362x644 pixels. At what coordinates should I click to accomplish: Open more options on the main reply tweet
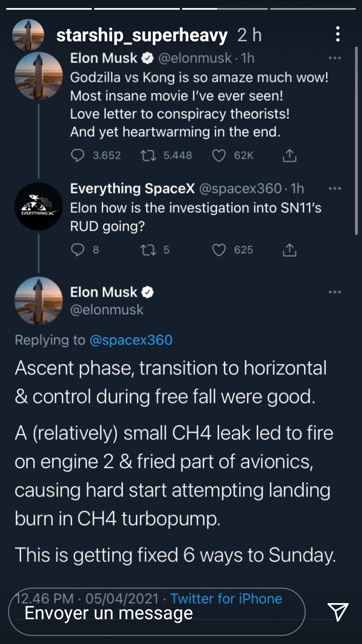[x=335, y=292]
